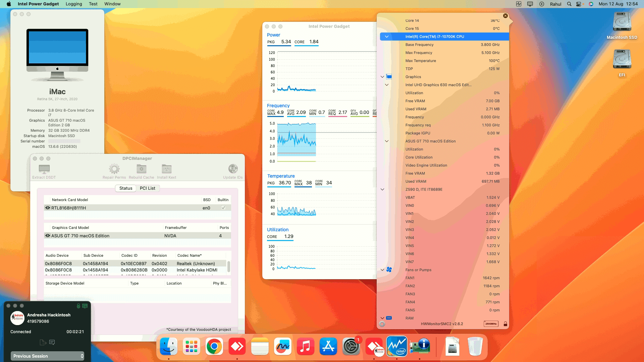
Task: Open Notes app from the dock
Action: click(260, 346)
